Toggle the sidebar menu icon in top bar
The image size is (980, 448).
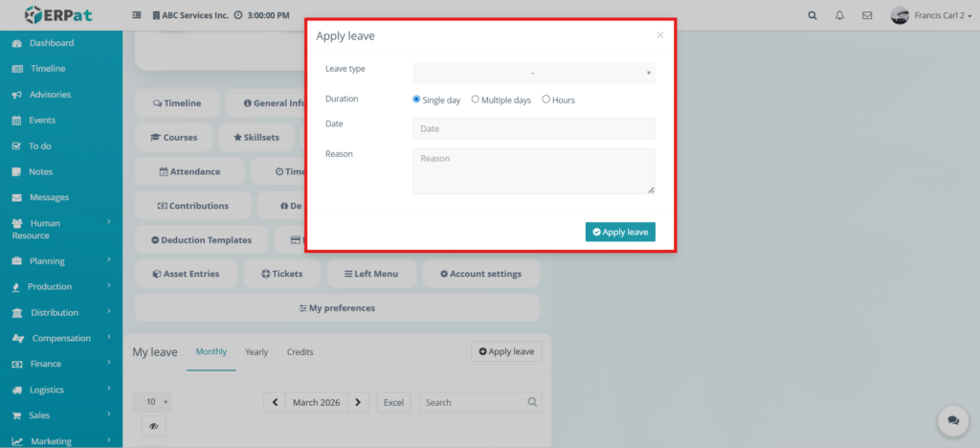coord(137,15)
